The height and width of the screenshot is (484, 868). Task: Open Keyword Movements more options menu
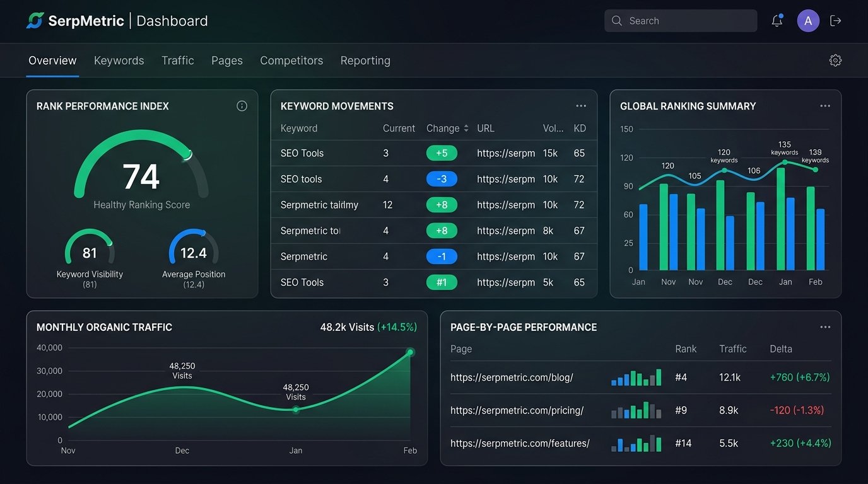point(581,106)
